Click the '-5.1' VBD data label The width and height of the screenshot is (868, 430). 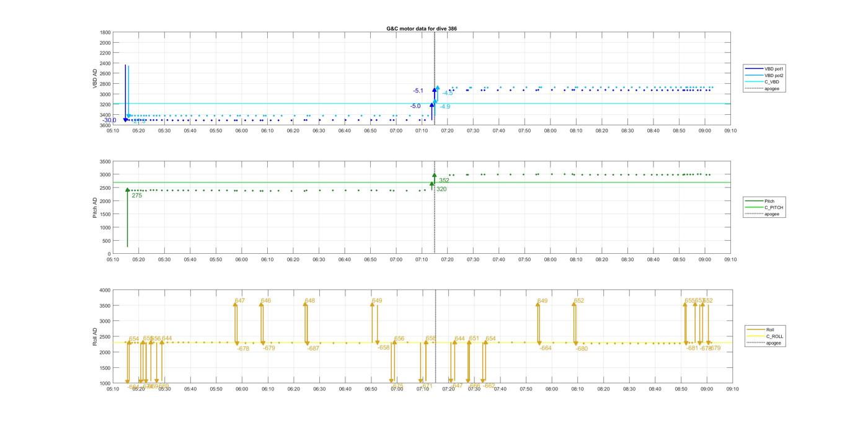pos(418,91)
